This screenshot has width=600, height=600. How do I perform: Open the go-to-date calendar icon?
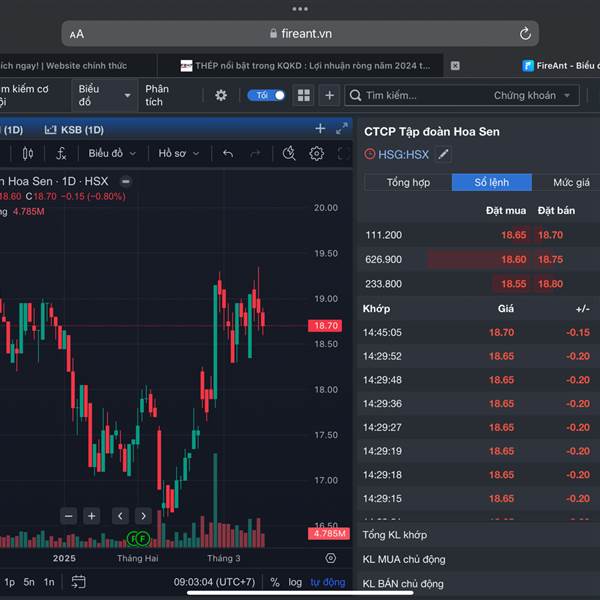(78, 582)
